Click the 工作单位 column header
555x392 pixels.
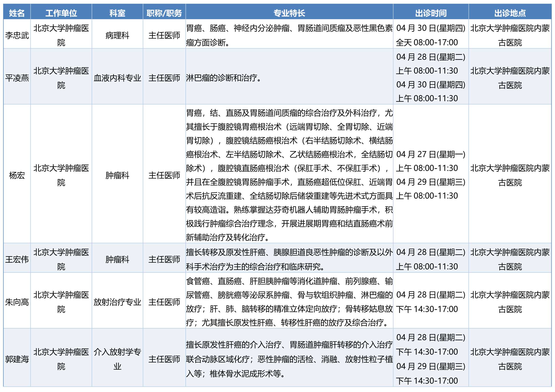tap(61, 13)
